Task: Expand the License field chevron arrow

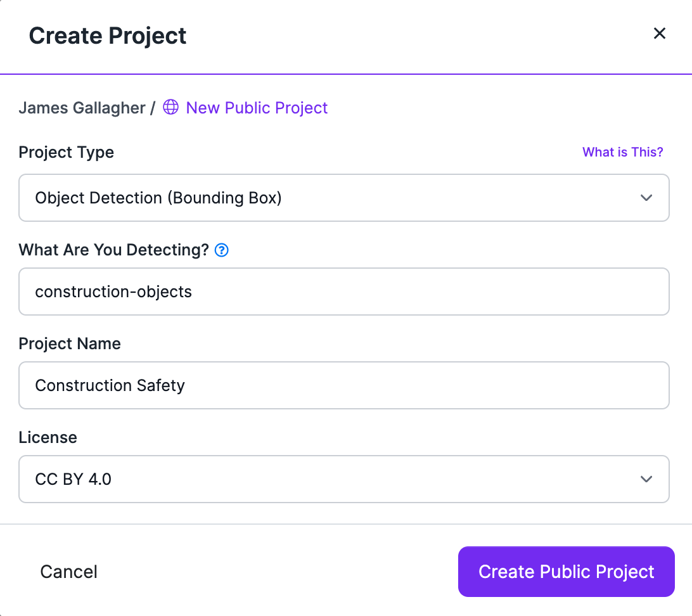Action: tap(646, 478)
